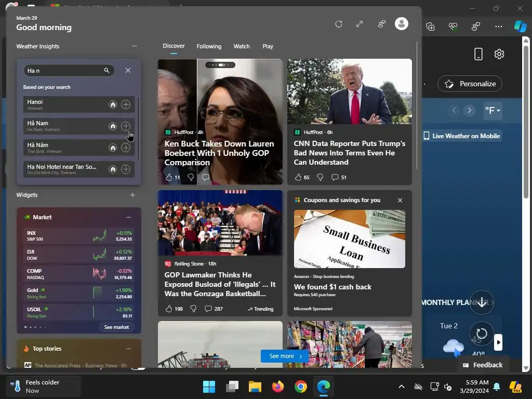Launch Google Chrome from taskbar

click(301, 387)
